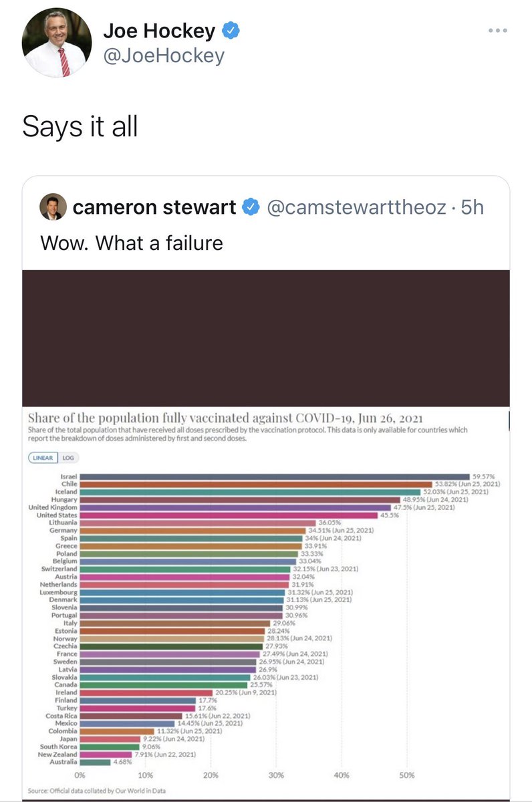The width and height of the screenshot is (532, 802).
Task: Open the @JoeHockey handle link
Action: coord(163,56)
